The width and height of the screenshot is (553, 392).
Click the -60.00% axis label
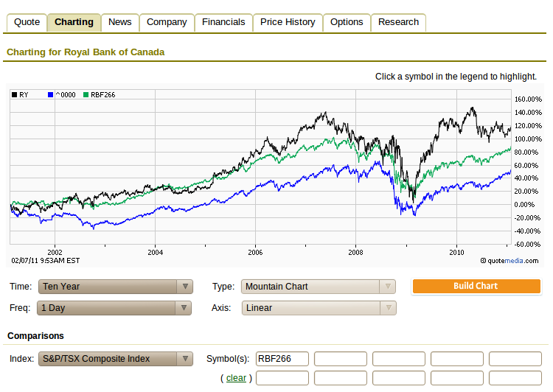tap(528, 245)
